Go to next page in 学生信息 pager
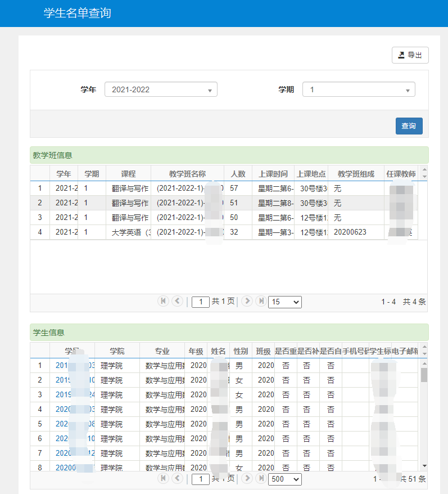448x494 pixels. coord(247,479)
